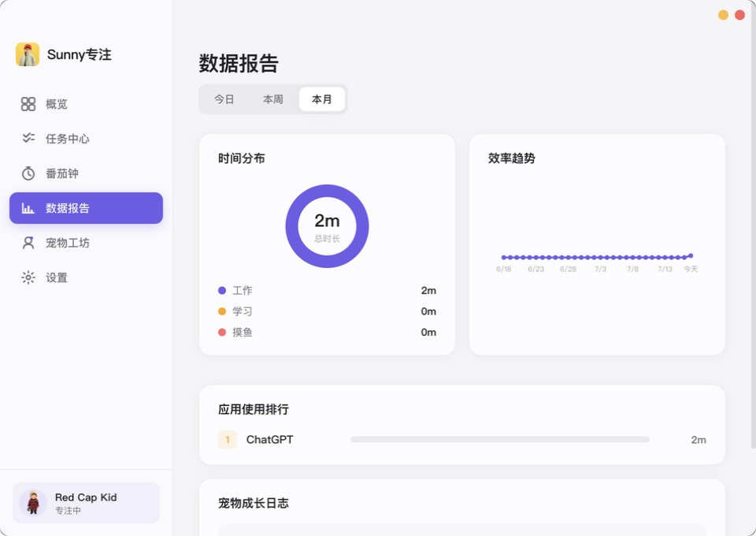Open the 番茄钟 clock icon
The height and width of the screenshot is (536, 756).
tap(28, 173)
